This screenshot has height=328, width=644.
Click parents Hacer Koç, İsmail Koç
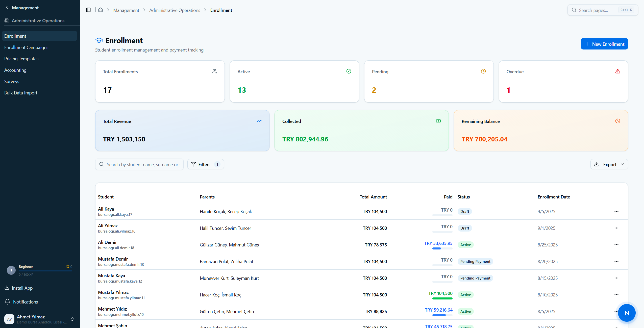[220, 295]
